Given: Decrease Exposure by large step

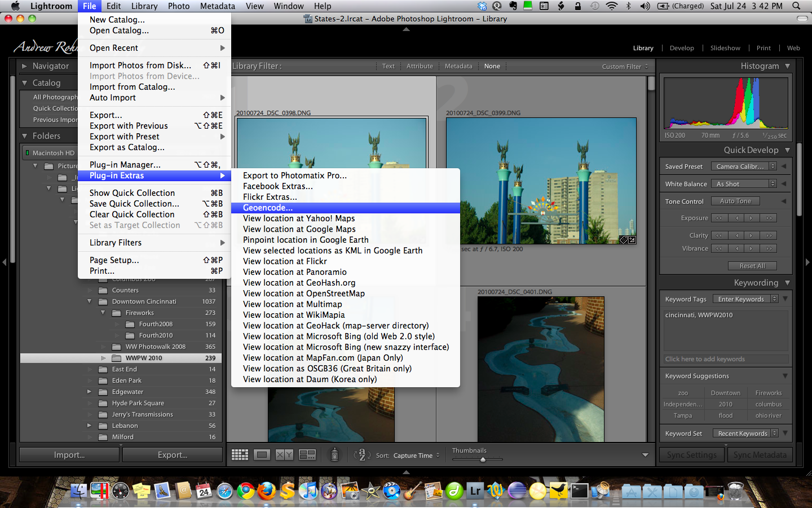Looking at the screenshot, I should point(718,218).
